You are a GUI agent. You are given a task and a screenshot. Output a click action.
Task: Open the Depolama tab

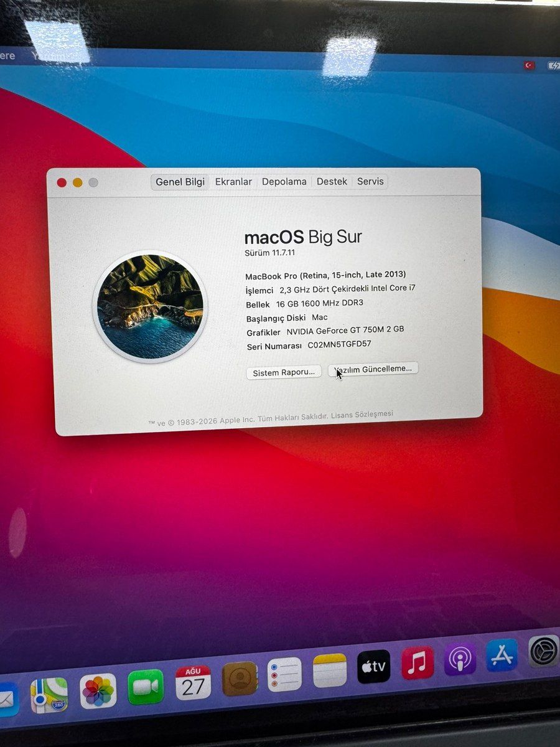[284, 182]
